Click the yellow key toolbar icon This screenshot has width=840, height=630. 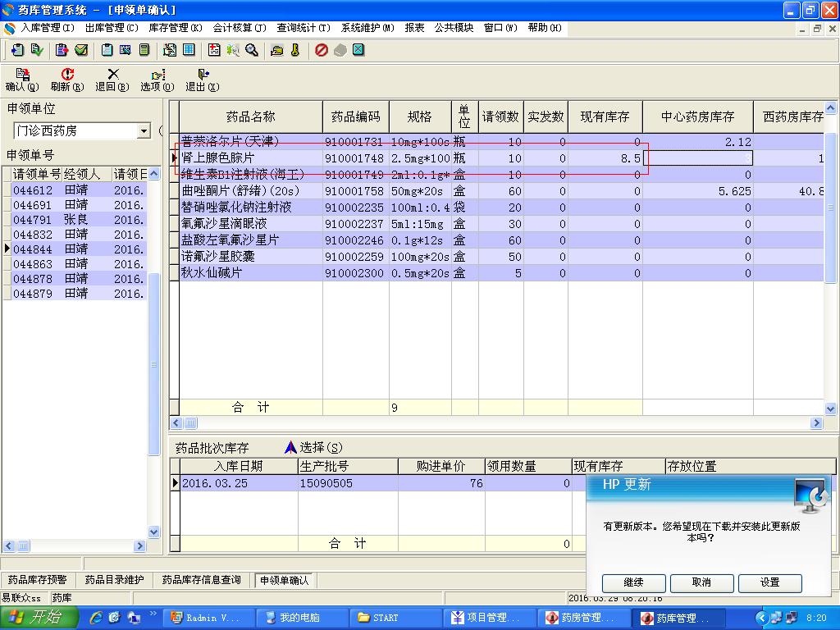pos(295,50)
